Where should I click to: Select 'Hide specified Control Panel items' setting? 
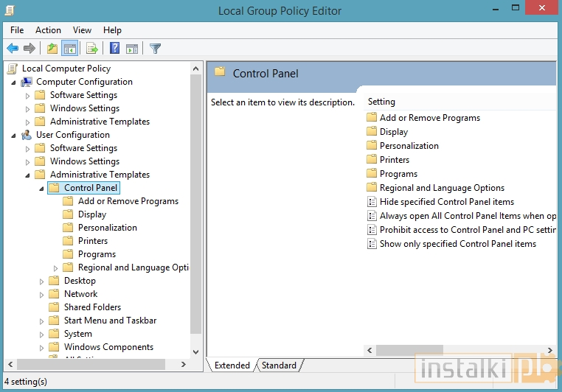[x=447, y=202]
